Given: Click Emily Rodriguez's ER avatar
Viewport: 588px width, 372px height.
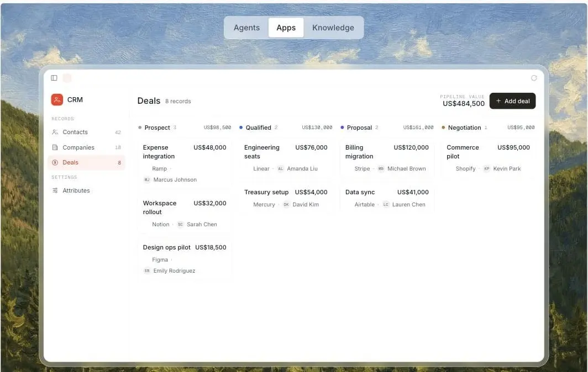Looking at the screenshot, I should click(147, 270).
